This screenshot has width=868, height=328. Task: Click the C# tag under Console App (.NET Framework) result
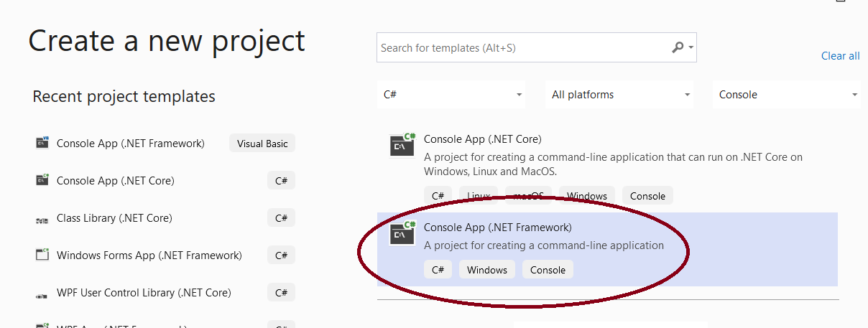coord(438,271)
